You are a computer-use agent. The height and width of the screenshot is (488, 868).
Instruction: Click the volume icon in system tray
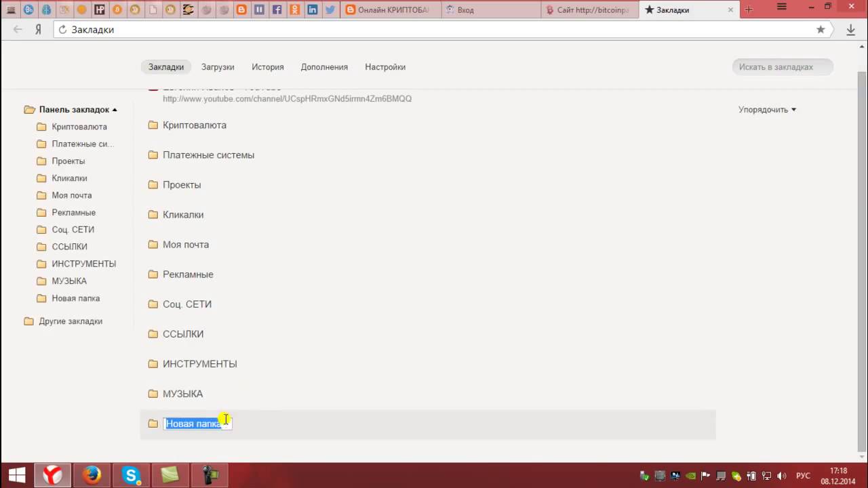[x=782, y=476]
